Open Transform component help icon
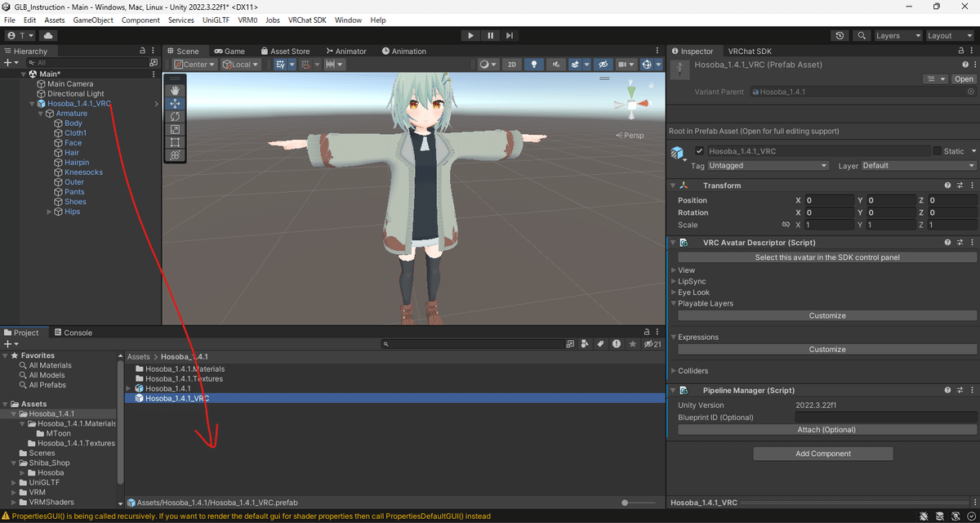980x523 pixels. coord(947,186)
